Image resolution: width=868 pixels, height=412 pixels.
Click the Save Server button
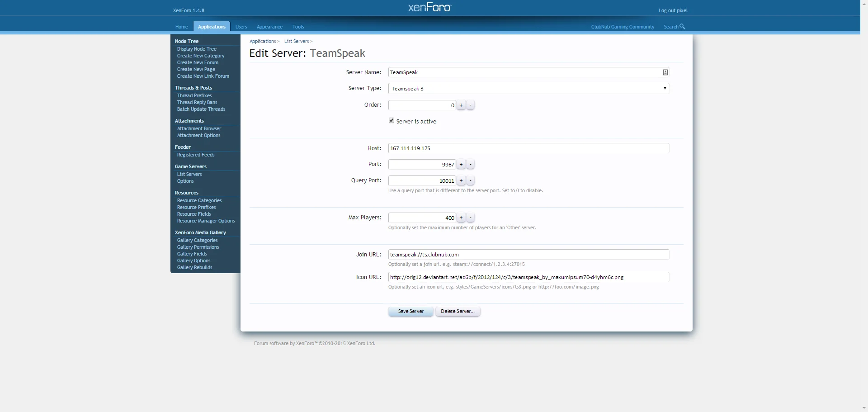click(x=411, y=312)
